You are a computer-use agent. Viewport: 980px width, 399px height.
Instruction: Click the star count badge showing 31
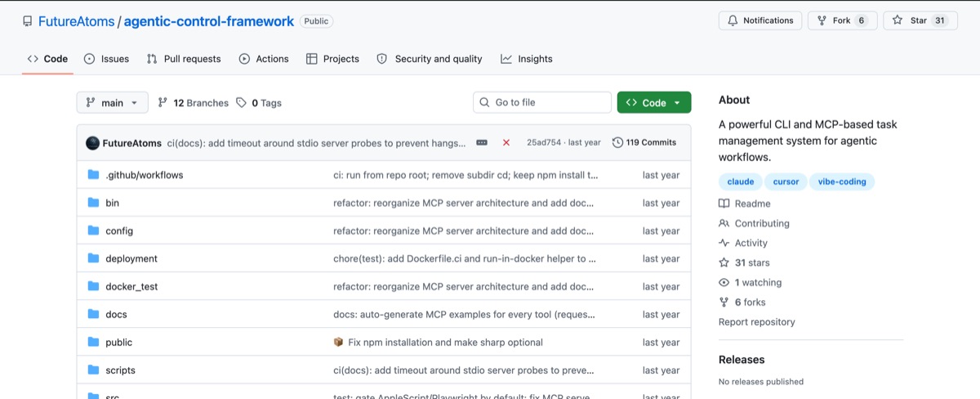(939, 20)
